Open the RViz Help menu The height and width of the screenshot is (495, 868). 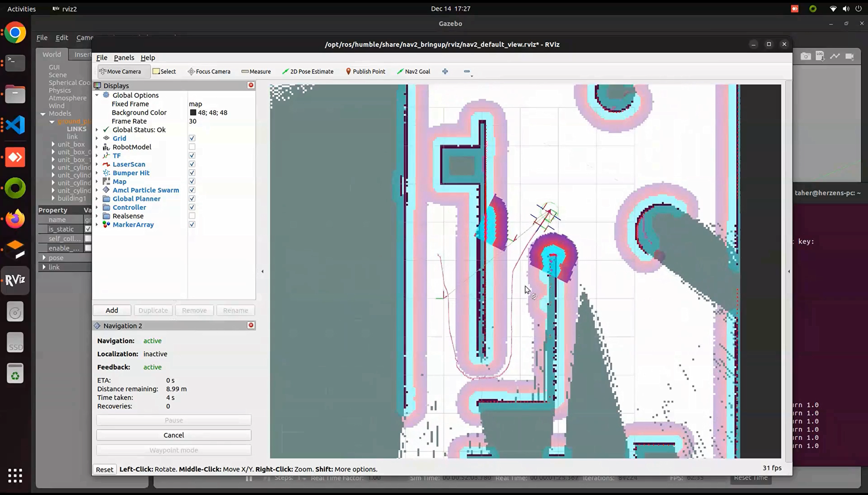148,58
